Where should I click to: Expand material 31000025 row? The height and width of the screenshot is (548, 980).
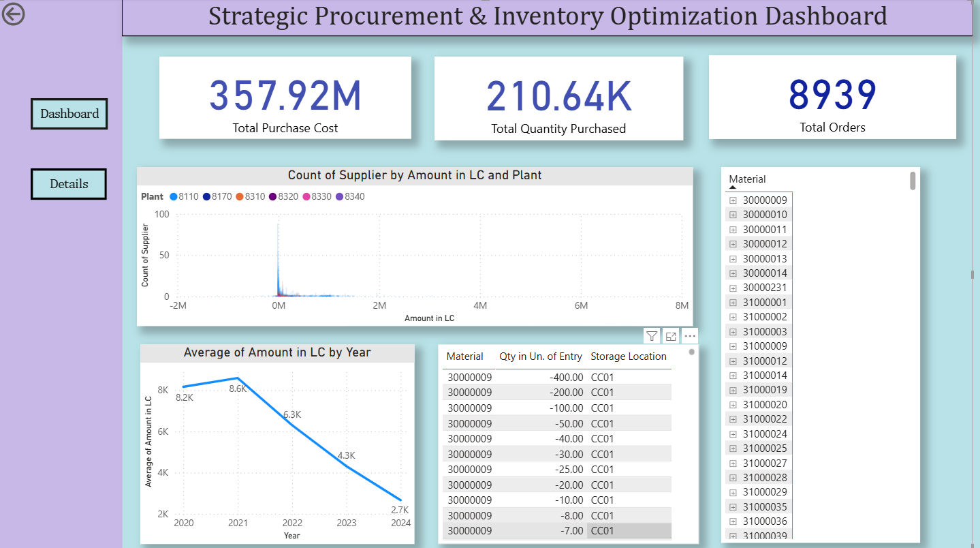point(733,448)
